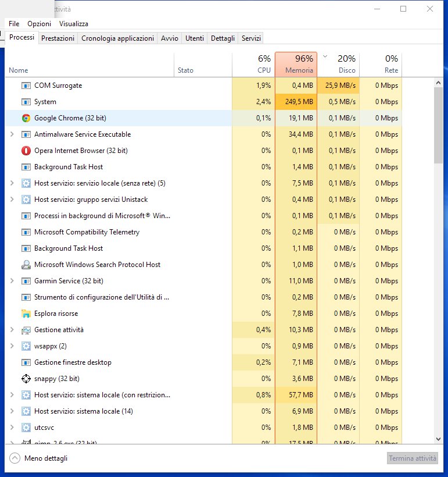The height and width of the screenshot is (477, 448).
Task: Select the 'Google Chrome (32 bit)' row text
Action: pyautogui.click(x=70, y=118)
